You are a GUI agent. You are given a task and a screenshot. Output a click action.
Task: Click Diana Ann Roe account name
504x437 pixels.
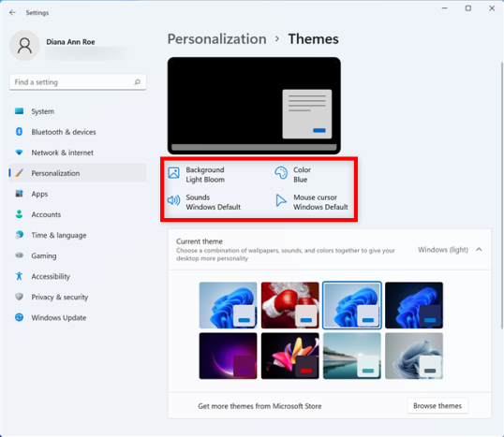pos(70,42)
